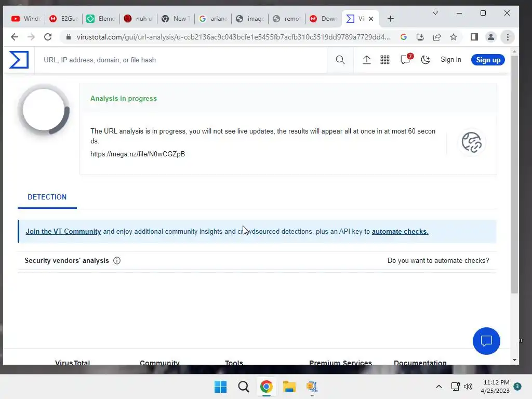Reload the page
The width and height of the screenshot is (532, 399).
(x=48, y=37)
